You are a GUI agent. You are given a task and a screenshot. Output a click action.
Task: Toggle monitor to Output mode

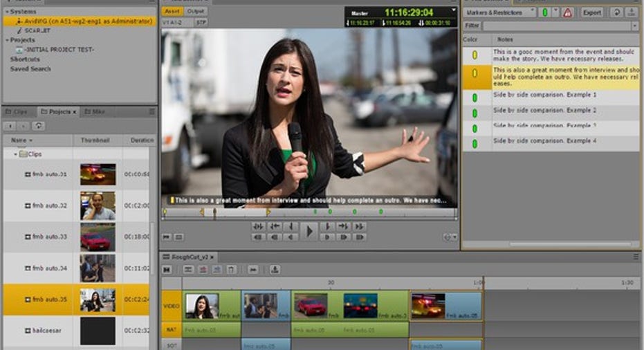[x=196, y=11]
